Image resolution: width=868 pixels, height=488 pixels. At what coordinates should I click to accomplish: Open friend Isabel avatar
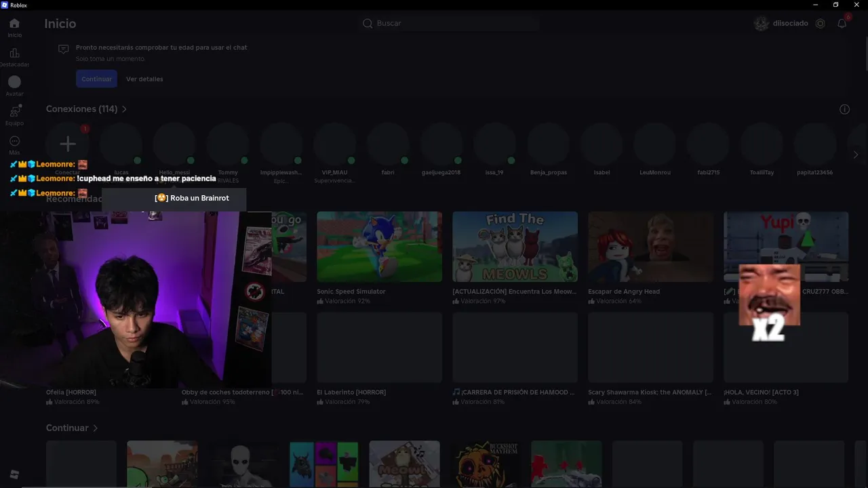point(601,144)
